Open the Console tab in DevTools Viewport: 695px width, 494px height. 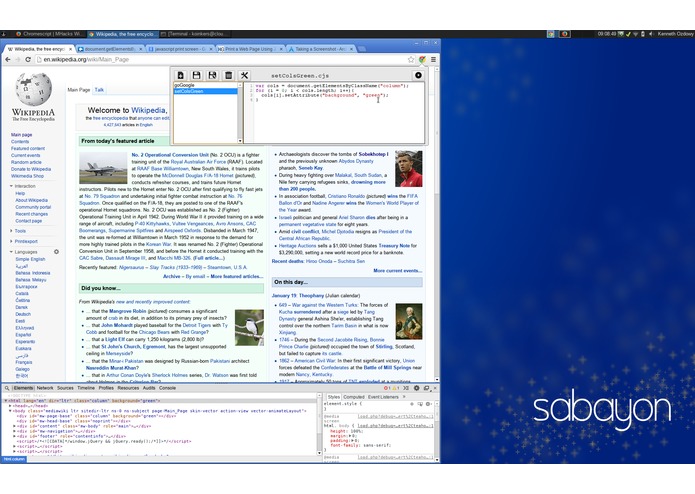point(167,388)
